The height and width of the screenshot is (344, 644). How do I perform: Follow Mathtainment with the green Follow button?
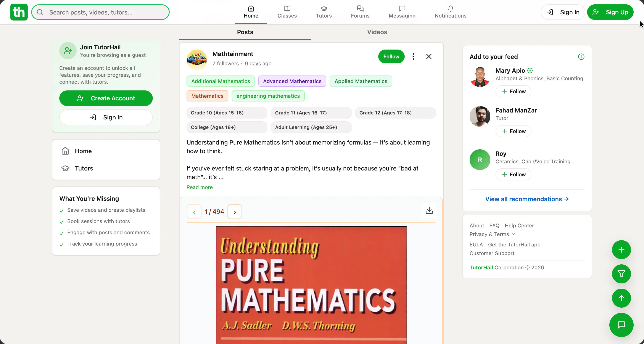391,56
